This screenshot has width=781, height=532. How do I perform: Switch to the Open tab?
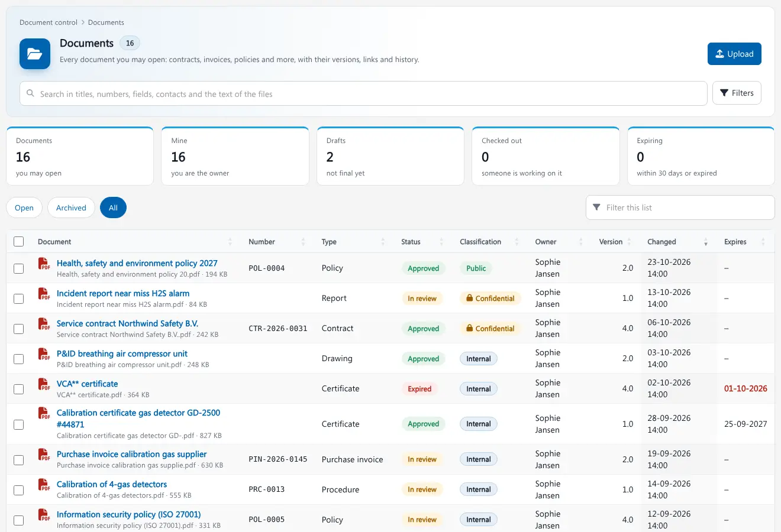click(24, 207)
